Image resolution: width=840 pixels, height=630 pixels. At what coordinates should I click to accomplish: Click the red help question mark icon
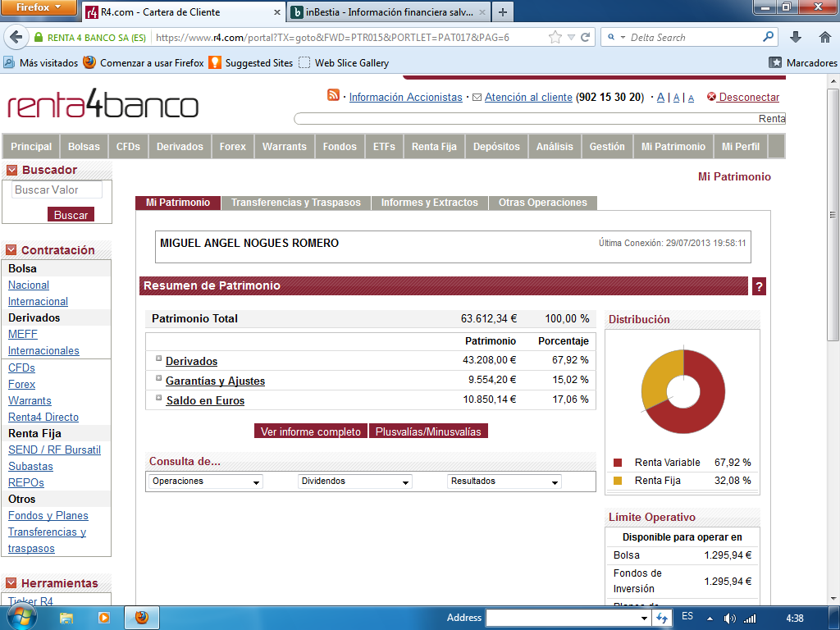pos(759,286)
